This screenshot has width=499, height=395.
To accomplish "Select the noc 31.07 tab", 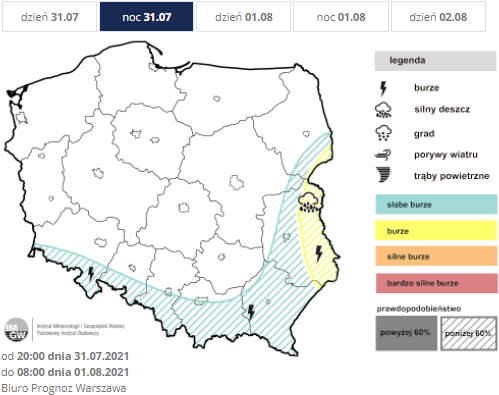I will (x=146, y=17).
